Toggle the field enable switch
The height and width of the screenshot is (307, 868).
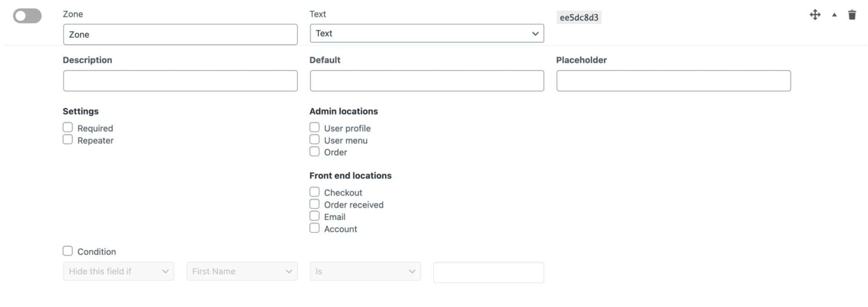click(27, 16)
